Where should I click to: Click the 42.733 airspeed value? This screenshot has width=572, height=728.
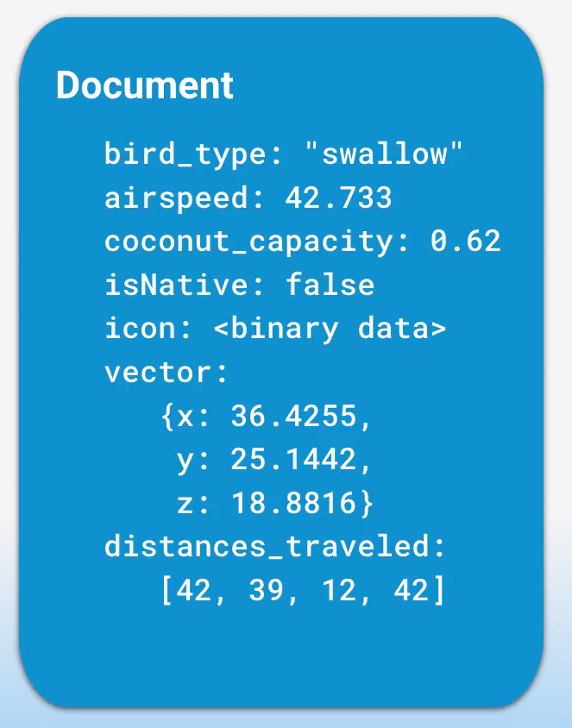point(338,198)
